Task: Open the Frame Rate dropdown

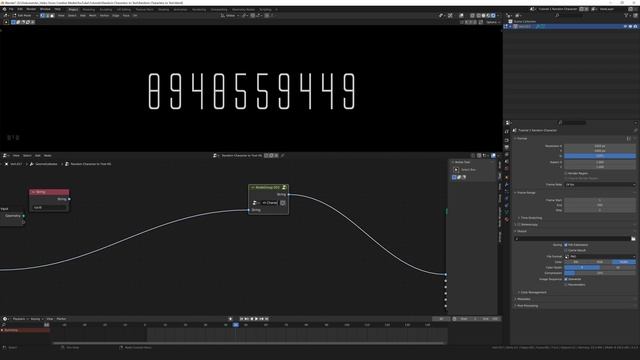Action: (600, 184)
